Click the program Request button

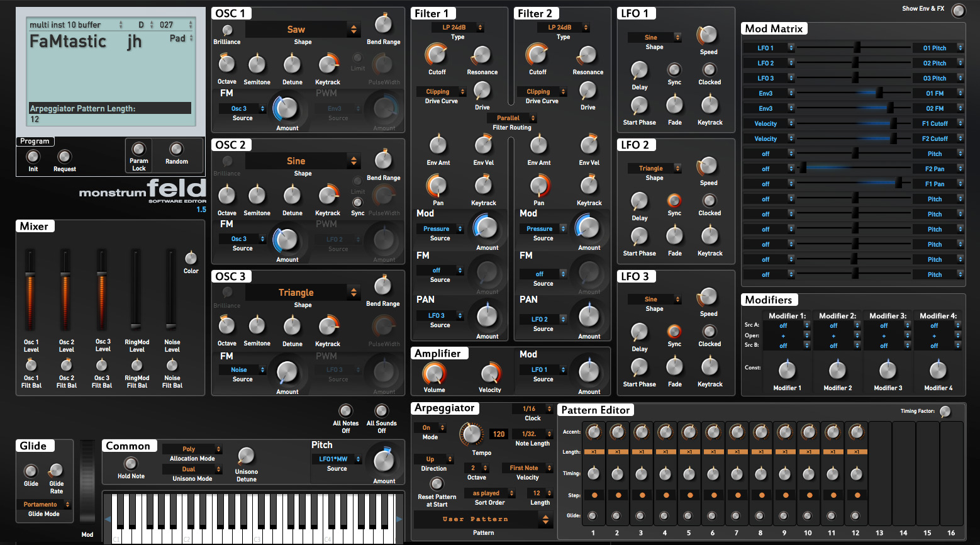tap(64, 156)
